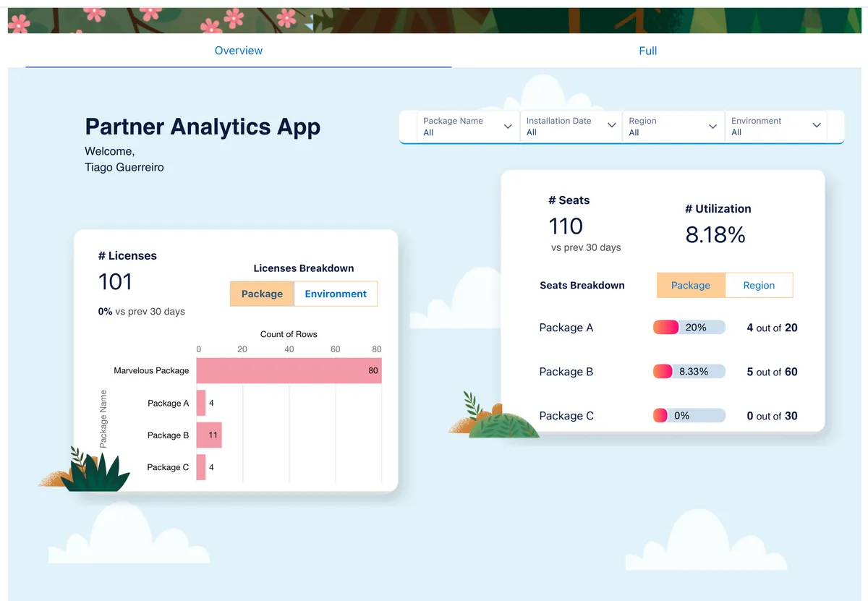The image size is (868, 601).
Task: Open the Installation Date filter dropdown
Action: [571, 127]
